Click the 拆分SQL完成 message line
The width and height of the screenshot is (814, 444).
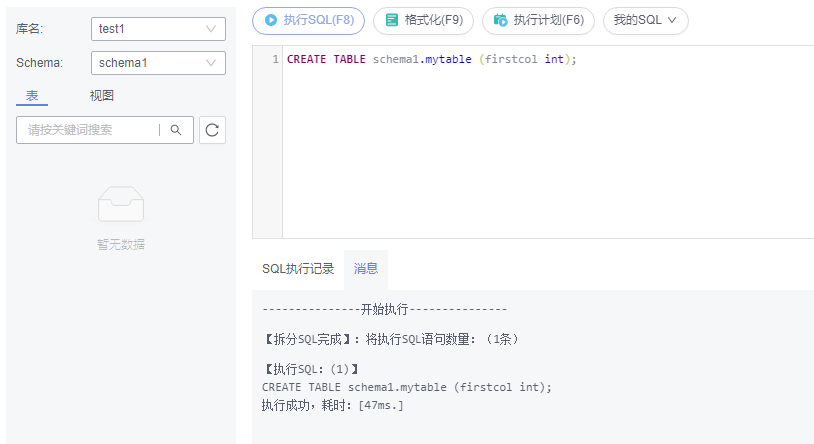[x=390, y=340]
